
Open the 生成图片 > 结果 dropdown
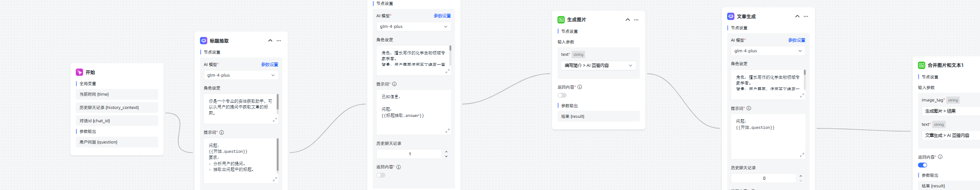click(x=951, y=111)
